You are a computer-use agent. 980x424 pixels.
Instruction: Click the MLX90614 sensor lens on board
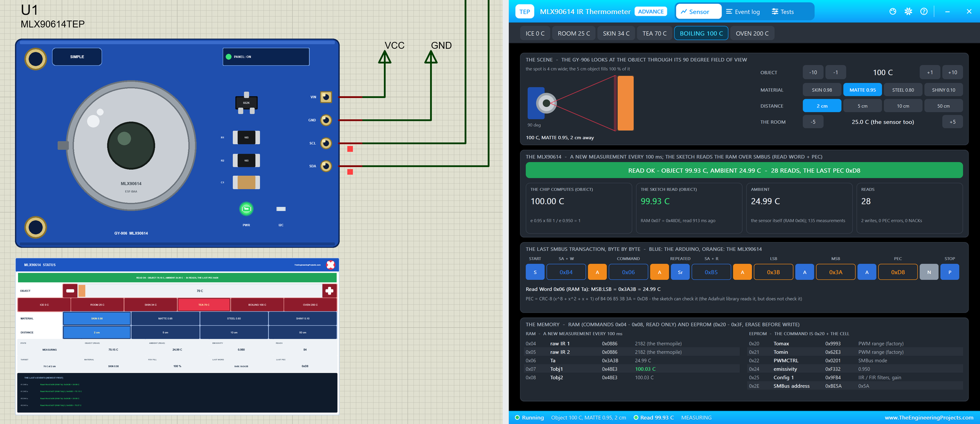pos(131,146)
